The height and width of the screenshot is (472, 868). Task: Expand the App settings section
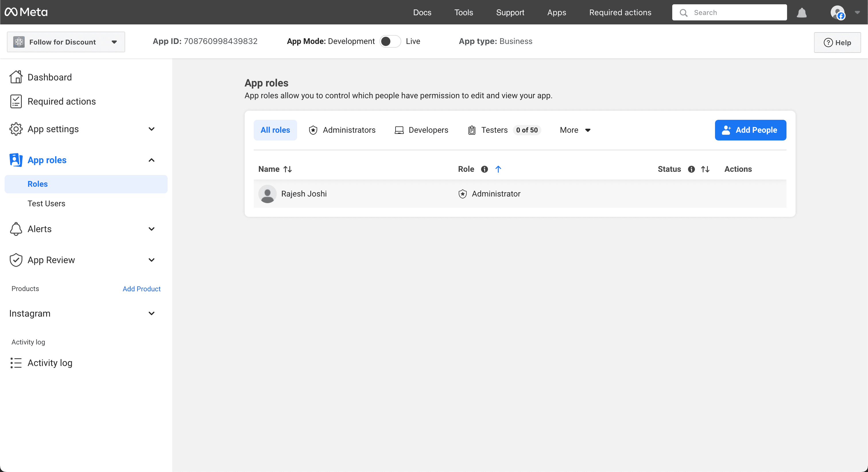click(151, 129)
